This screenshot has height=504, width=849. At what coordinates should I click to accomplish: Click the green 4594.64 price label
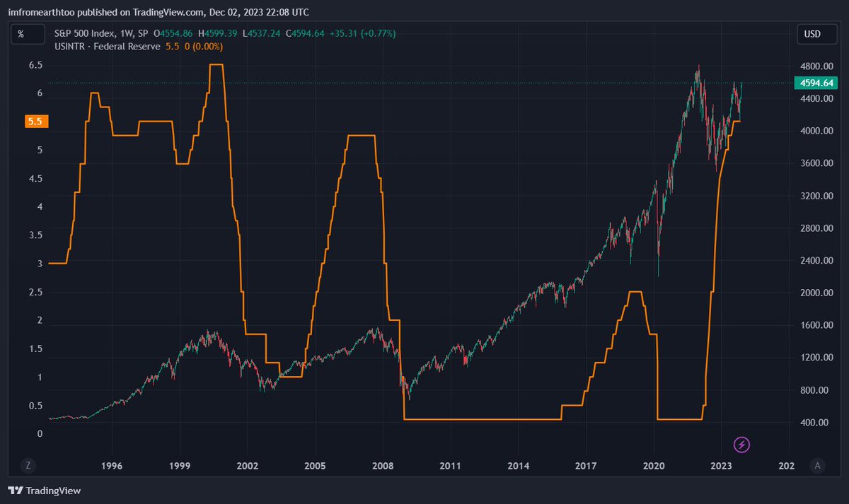(x=816, y=83)
